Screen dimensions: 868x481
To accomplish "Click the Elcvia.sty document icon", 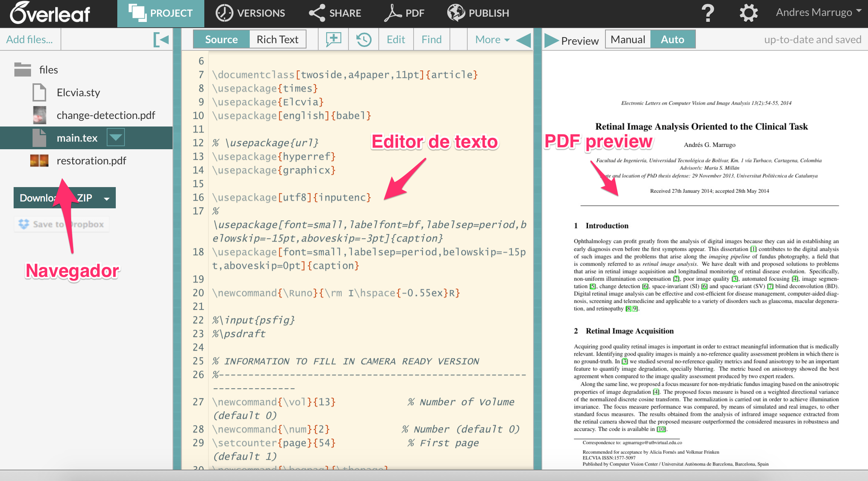I will pyautogui.click(x=39, y=92).
